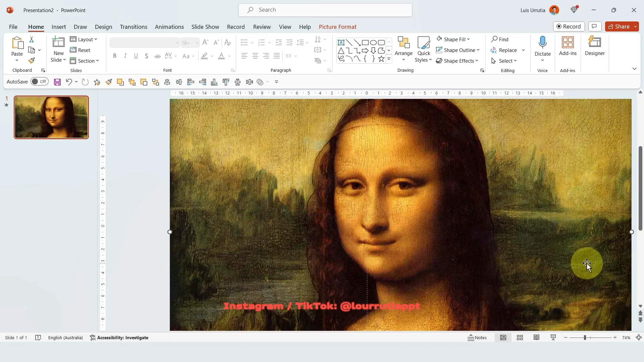
Task: Click the zoom slider handle
Action: 585,338
